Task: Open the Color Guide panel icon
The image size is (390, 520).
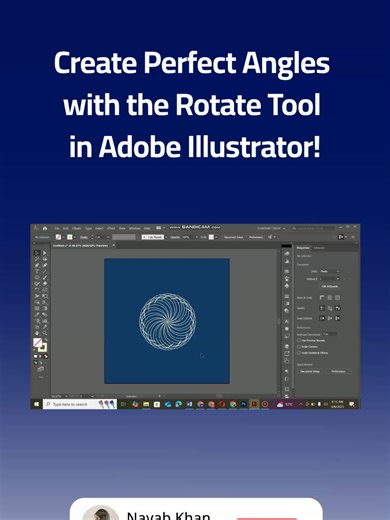Action: [x=287, y=261]
